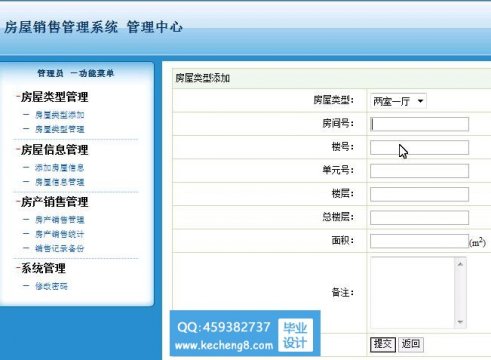Focus the 面积 input field

[x=419, y=241]
